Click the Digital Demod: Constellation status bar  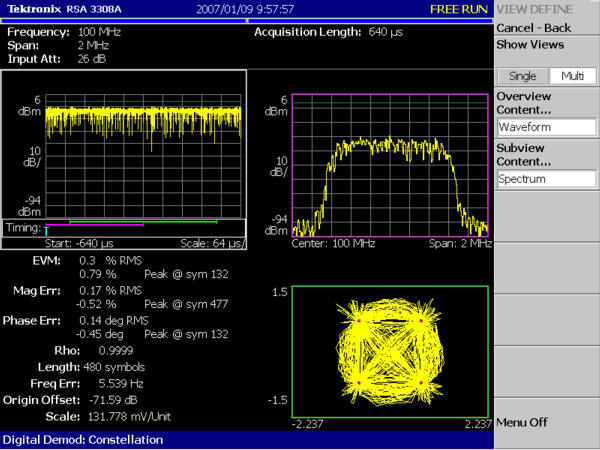click(x=80, y=439)
